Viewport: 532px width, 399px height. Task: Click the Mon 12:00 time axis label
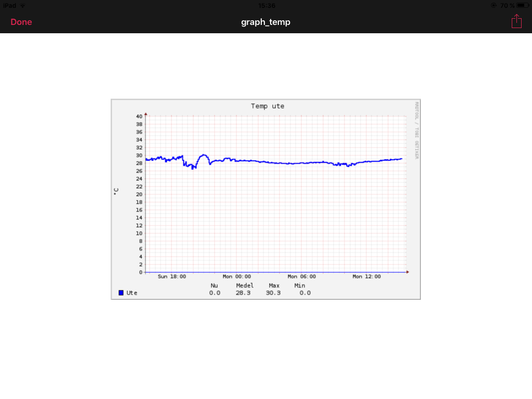click(x=366, y=276)
